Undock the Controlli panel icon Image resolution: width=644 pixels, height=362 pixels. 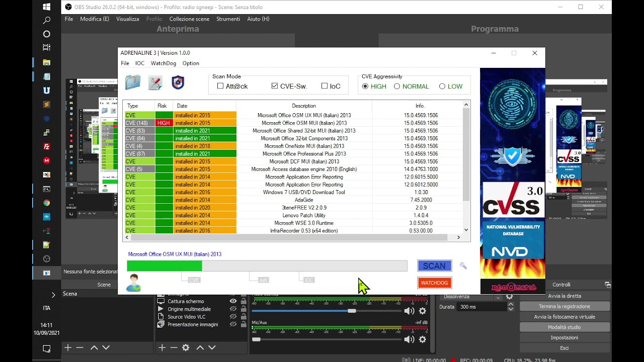pos(607,285)
